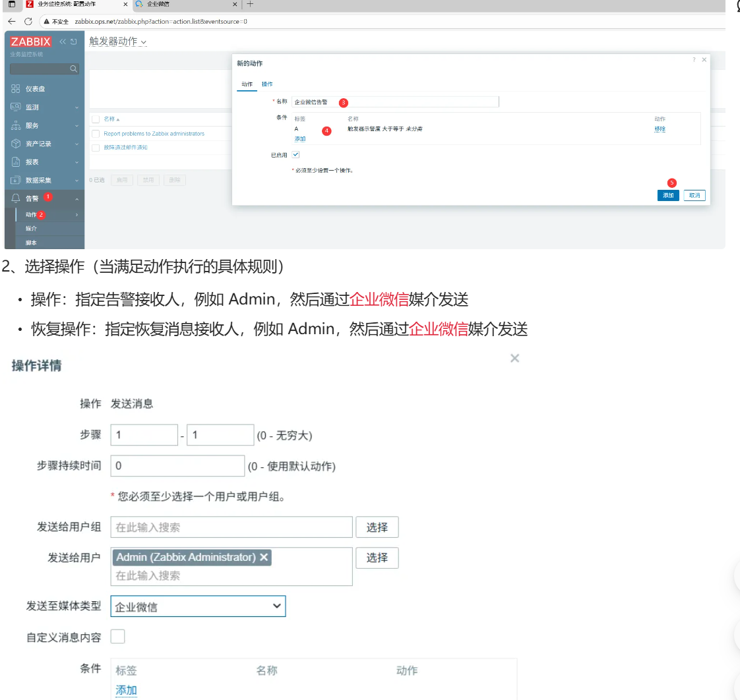Click the browser refresh icon
This screenshot has height=700, width=740.
click(x=28, y=21)
